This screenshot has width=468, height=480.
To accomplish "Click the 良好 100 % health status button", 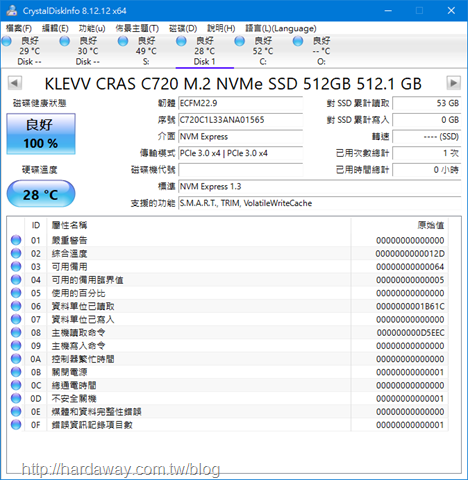I will (41, 134).
